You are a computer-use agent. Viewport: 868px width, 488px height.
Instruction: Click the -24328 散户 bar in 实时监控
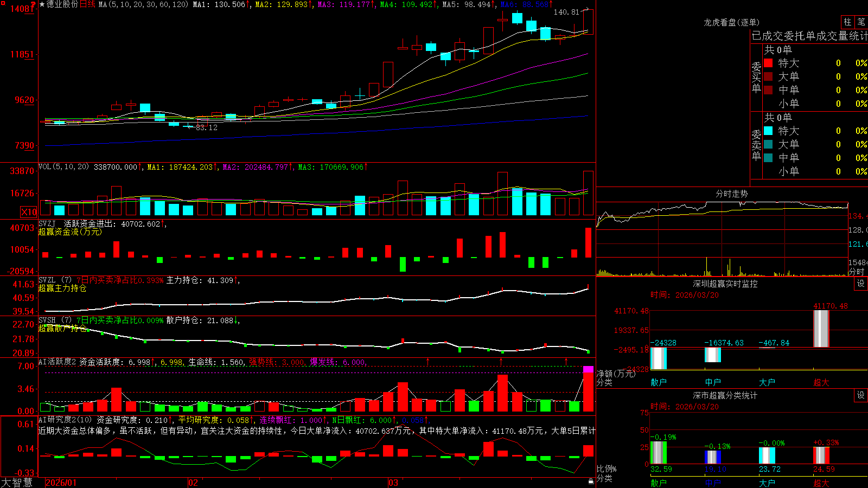(x=659, y=358)
